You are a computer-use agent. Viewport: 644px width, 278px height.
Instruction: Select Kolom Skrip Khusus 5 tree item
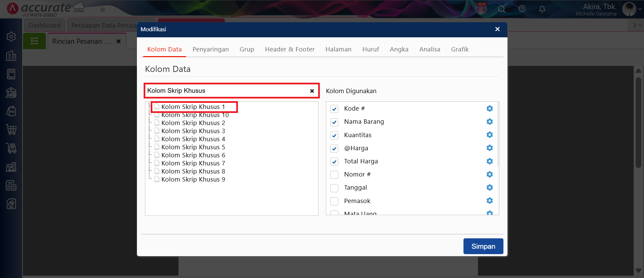pos(193,147)
